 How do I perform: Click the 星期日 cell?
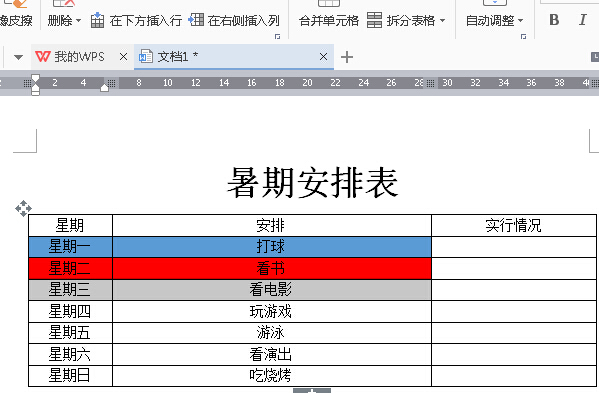(x=70, y=376)
